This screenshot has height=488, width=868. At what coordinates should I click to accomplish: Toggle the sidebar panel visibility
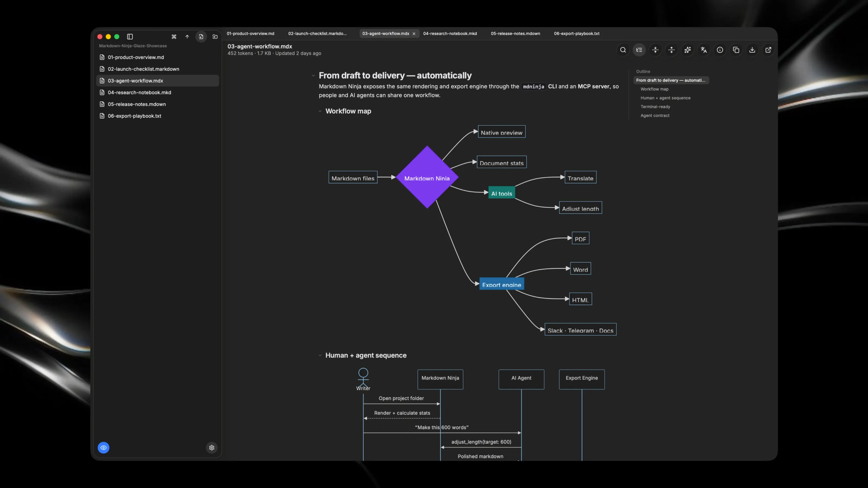tap(130, 36)
